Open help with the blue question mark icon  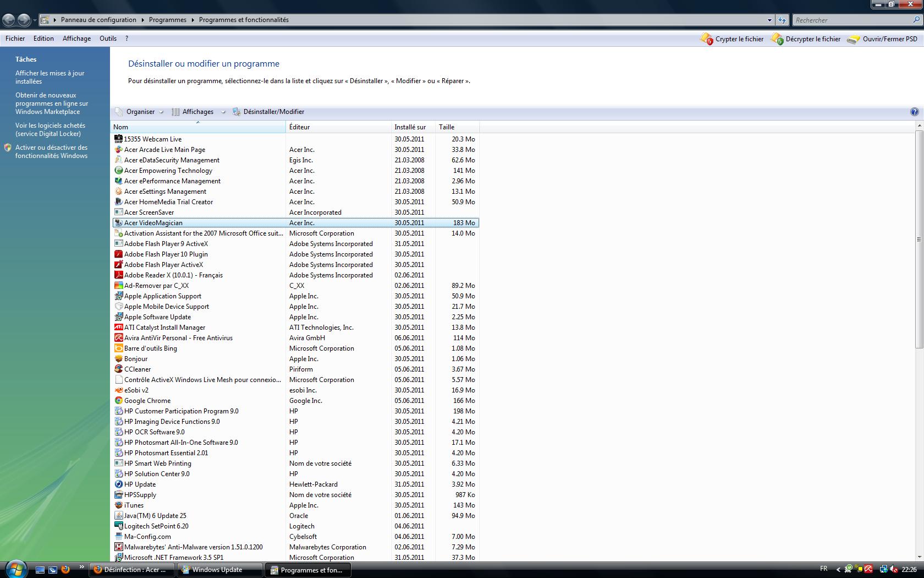(x=914, y=112)
